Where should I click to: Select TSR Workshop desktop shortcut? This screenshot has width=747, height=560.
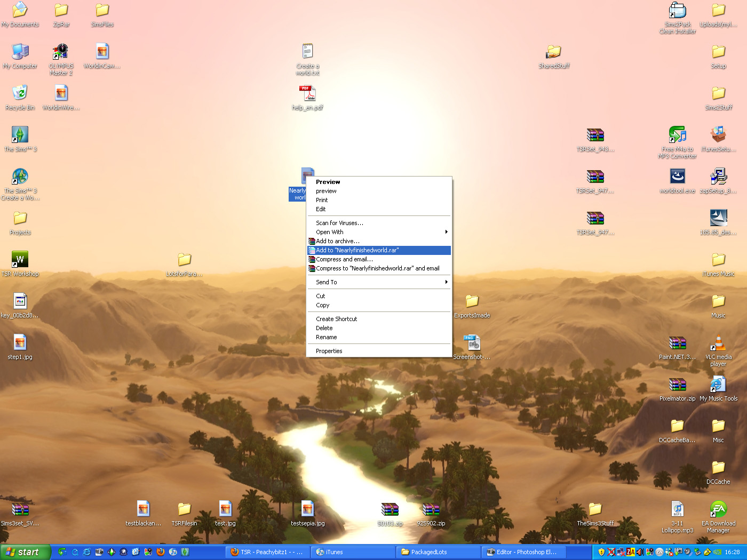(20, 260)
